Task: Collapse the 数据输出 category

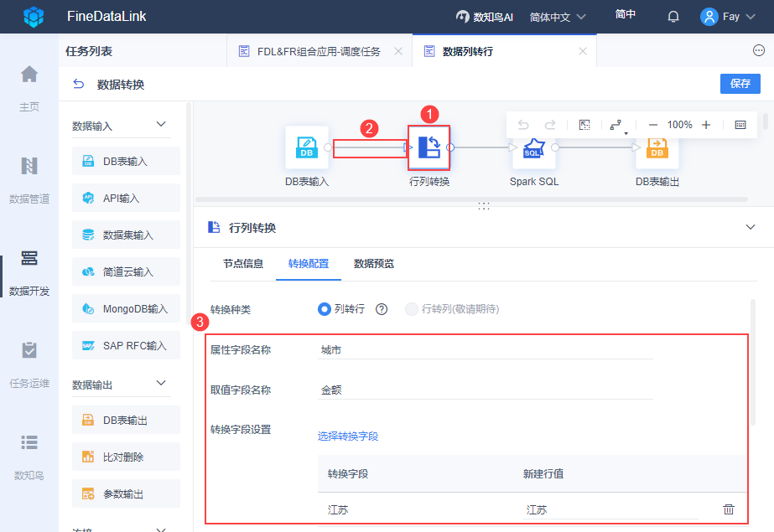Action: 161,383
